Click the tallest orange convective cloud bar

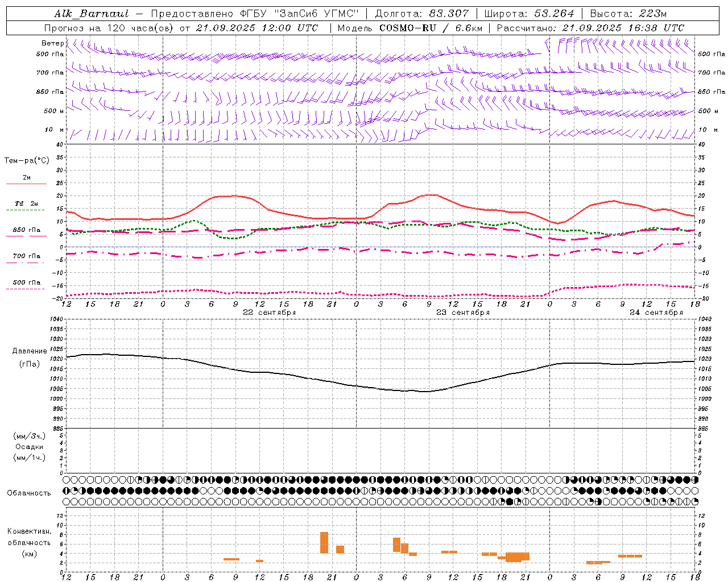(x=324, y=543)
